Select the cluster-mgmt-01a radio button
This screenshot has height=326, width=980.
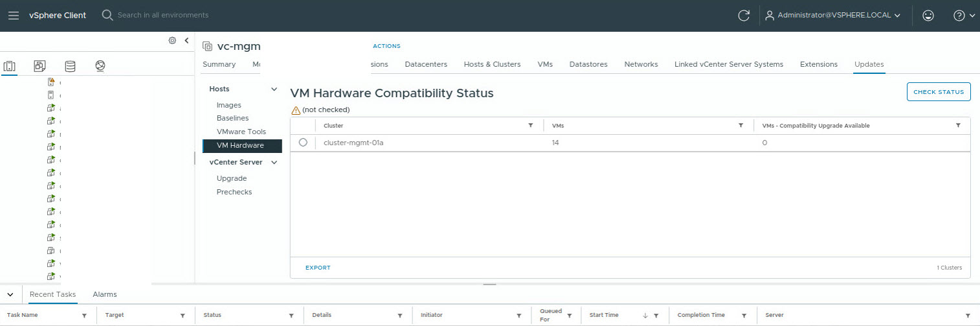coord(303,143)
